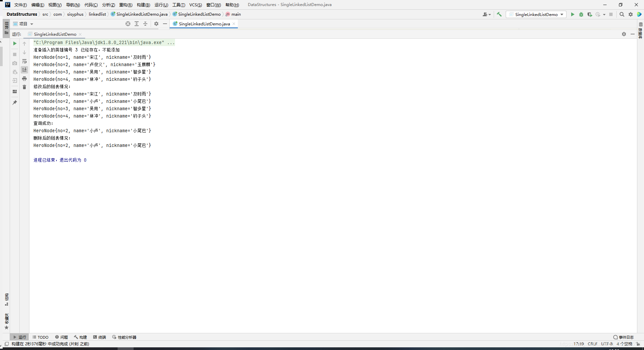Open 事件日志 event log
Screen dimensions: 644x350
click(624, 337)
